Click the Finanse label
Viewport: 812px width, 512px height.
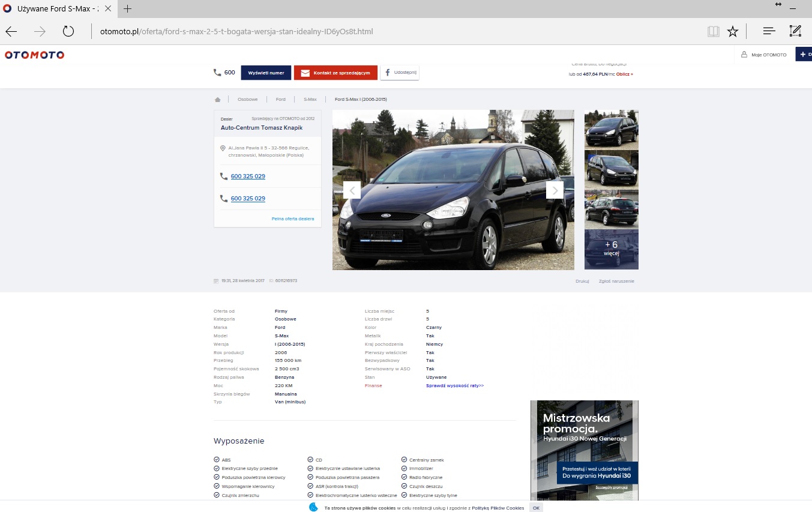point(373,385)
